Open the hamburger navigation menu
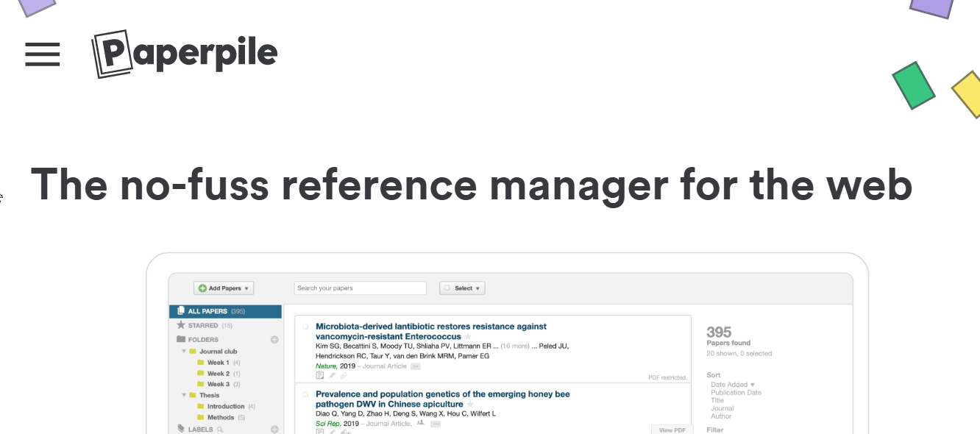 click(x=42, y=54)
